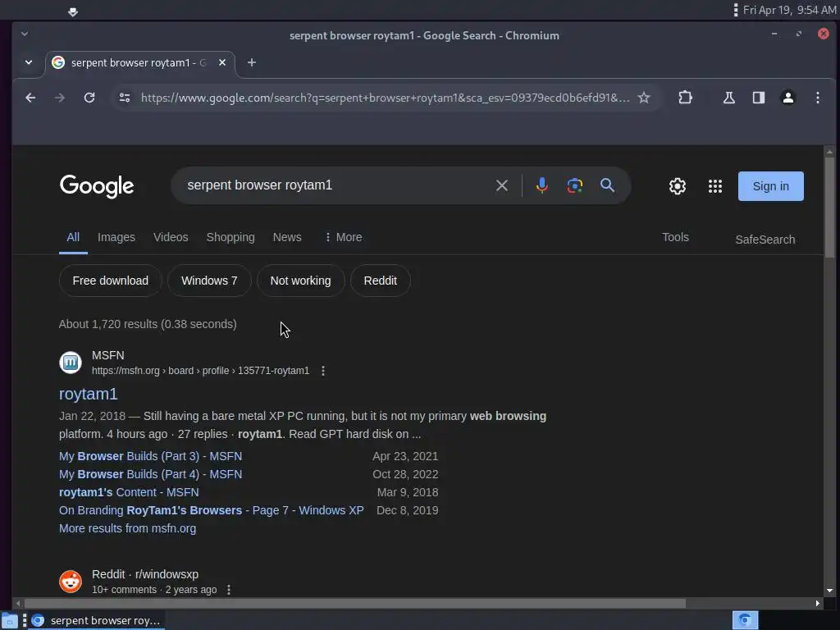
Task: Open the 'roytam1' result title
Action: pyautogui.click(x=89, y=394)
